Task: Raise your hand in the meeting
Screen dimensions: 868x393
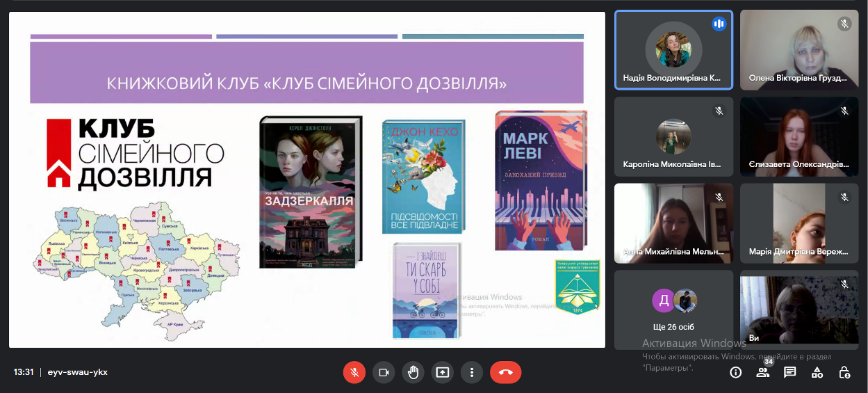Action: click(x=413, y=372)
